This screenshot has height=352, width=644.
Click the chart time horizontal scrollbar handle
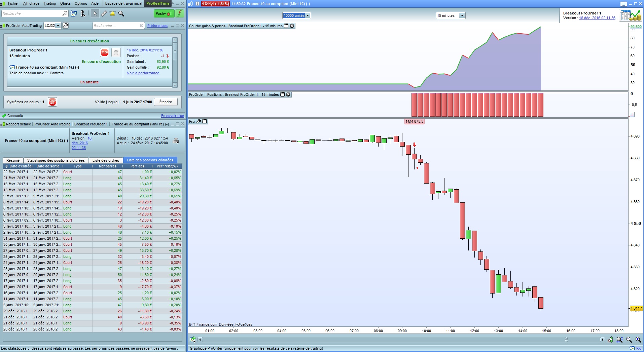point(566,340)
